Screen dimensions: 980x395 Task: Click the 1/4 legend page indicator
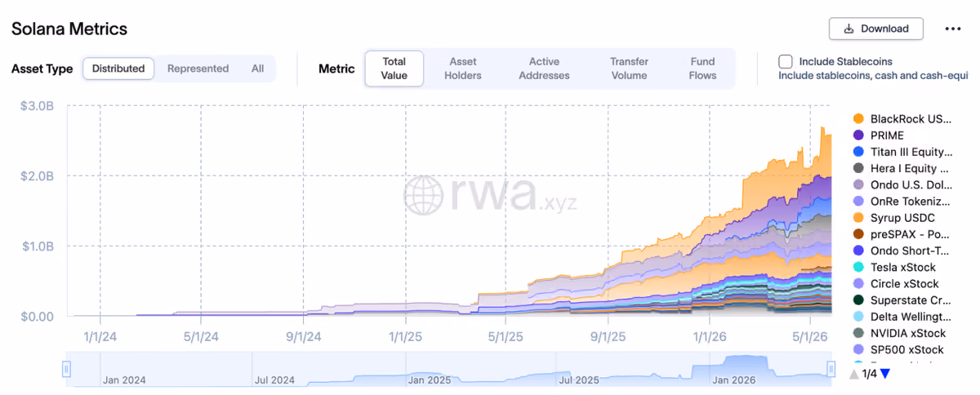[870, 374]
